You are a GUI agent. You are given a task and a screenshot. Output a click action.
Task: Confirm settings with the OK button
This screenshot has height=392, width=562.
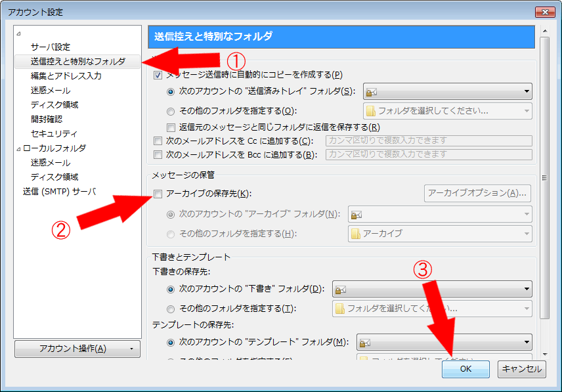[x=465, y=369]
